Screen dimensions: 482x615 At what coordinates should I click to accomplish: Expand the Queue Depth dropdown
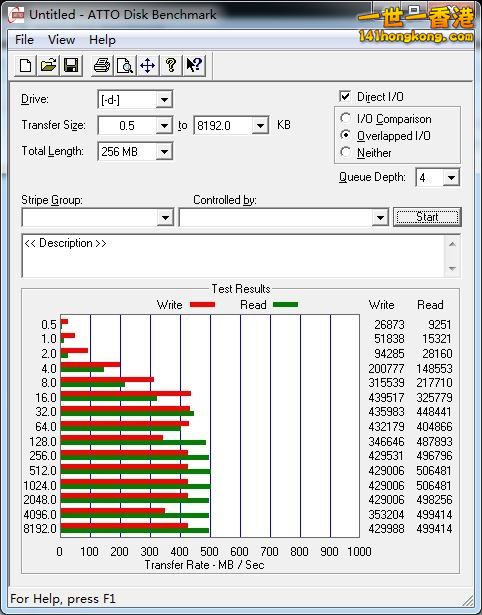pos(451,178)
